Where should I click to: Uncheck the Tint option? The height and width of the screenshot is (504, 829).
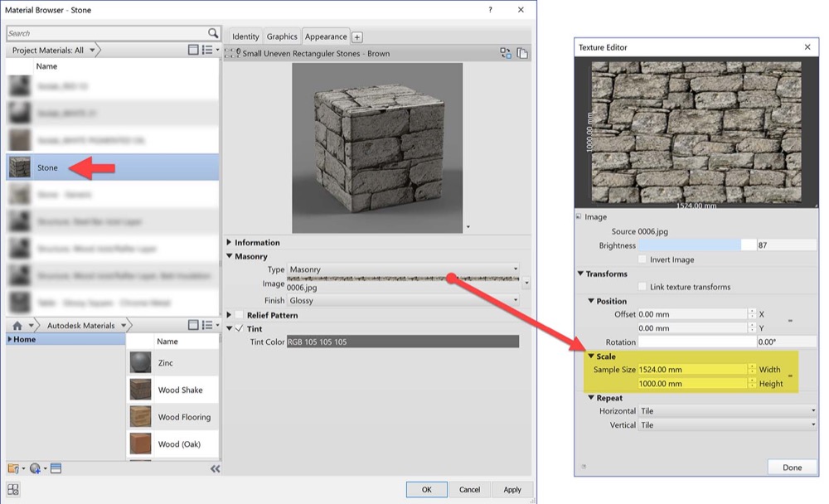click(x=238, y=327)
